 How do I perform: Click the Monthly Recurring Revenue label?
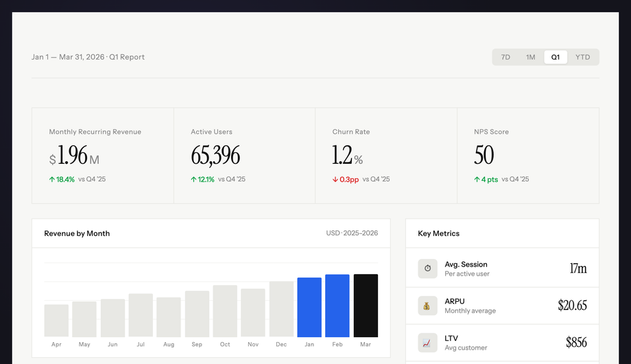(95, 132)
